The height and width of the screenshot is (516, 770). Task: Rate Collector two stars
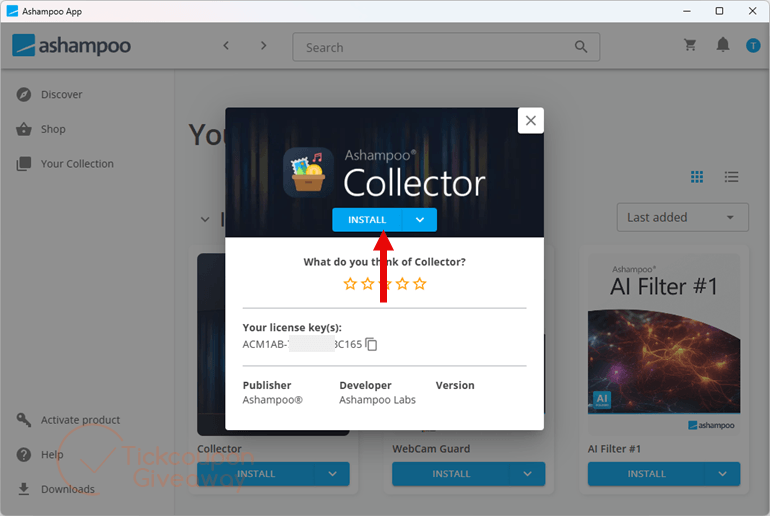[x=368, y=284]
